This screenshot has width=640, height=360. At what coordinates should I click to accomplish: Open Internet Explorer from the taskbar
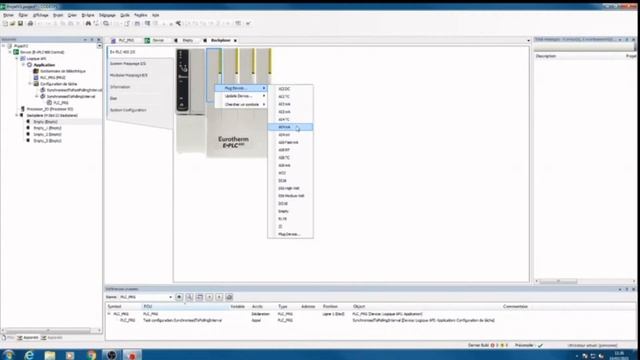click(29, 355)
